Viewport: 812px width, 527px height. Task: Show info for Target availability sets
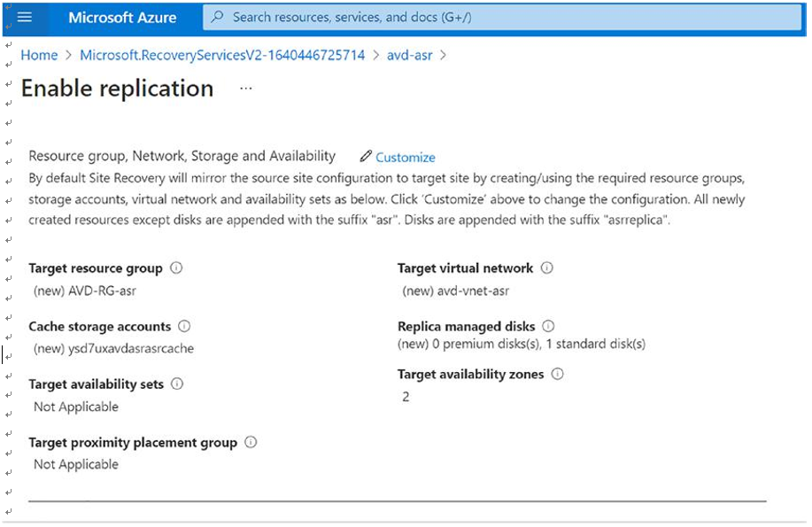click(x=177, y=384)
